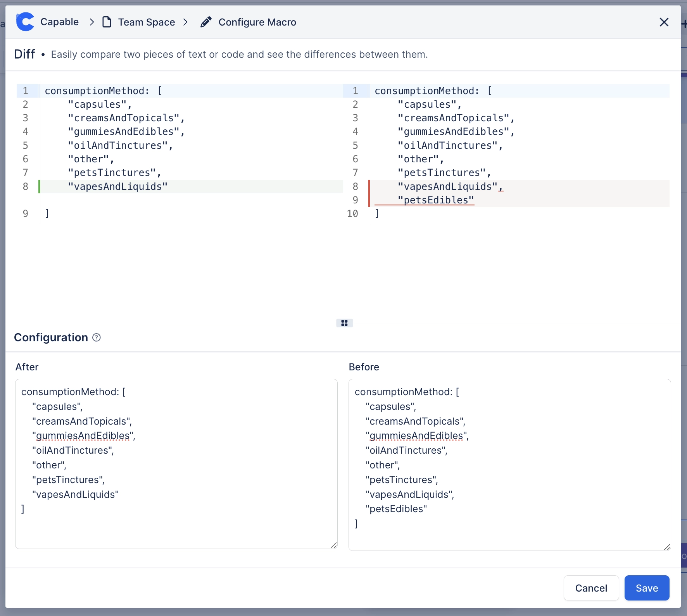Click the chevron after Team Space breadcrumb
This screenshot has height=616, width=687.
point(186,22)
